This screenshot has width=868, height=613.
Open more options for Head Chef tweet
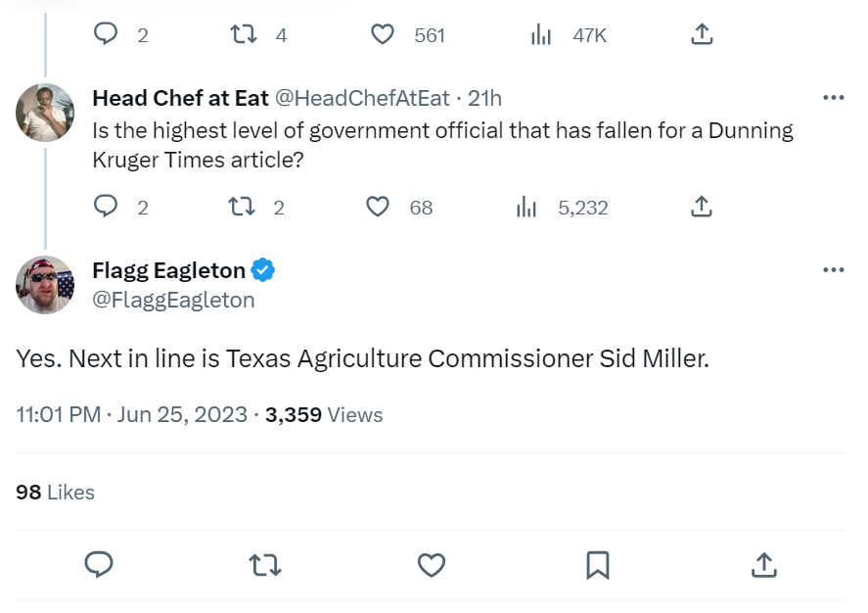(x=834, y=98)
